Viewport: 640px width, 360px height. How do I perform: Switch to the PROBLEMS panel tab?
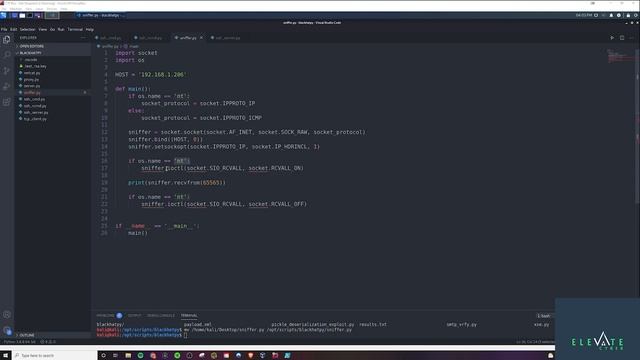(x=105, y=316)
